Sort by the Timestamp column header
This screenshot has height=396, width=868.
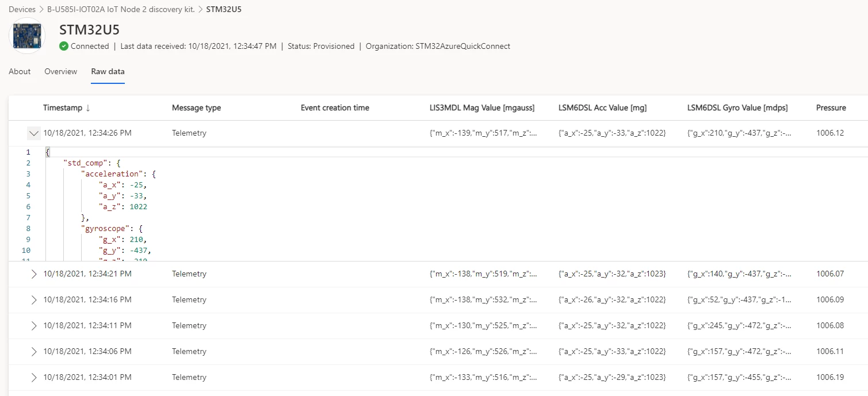(x=63, y=108)
